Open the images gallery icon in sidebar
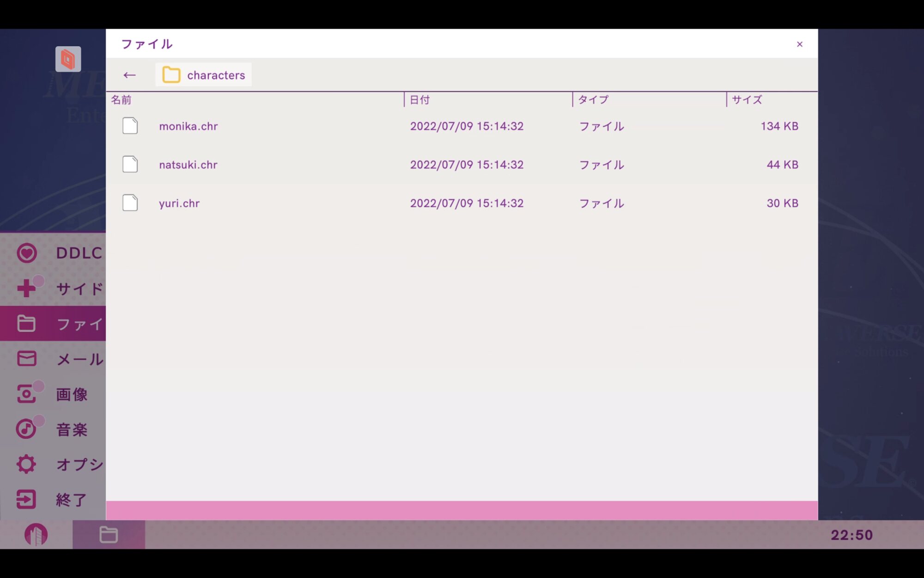The image size is (924, 578). 27,394
